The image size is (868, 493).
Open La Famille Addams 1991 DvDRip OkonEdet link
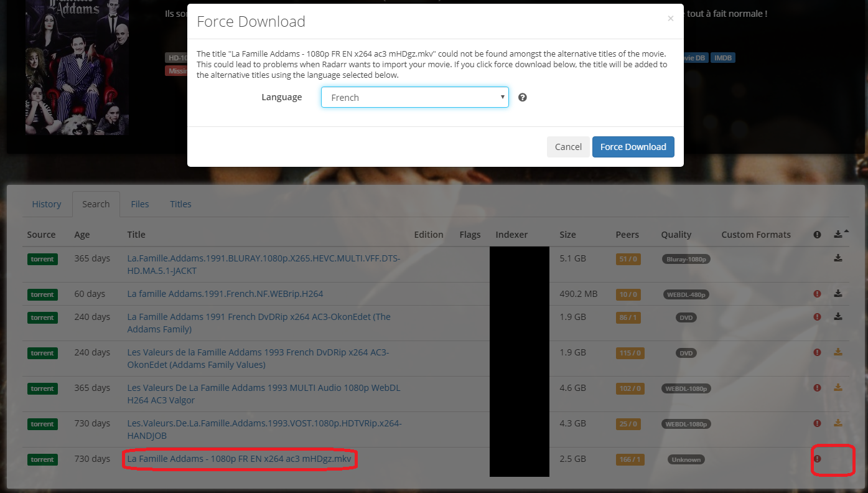pos(259,323)
